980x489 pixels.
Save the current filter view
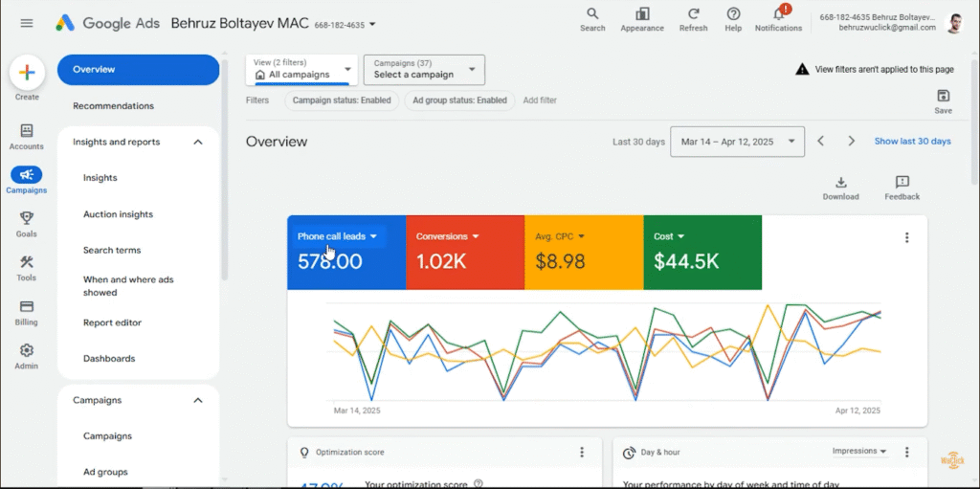(943, 101)
